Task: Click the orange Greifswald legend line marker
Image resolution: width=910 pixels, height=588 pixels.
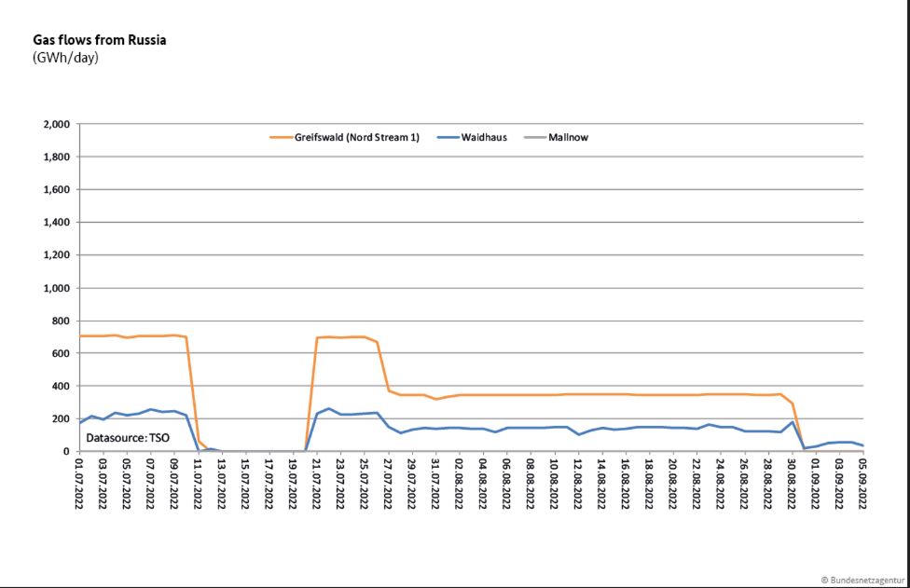Action: 280,137
